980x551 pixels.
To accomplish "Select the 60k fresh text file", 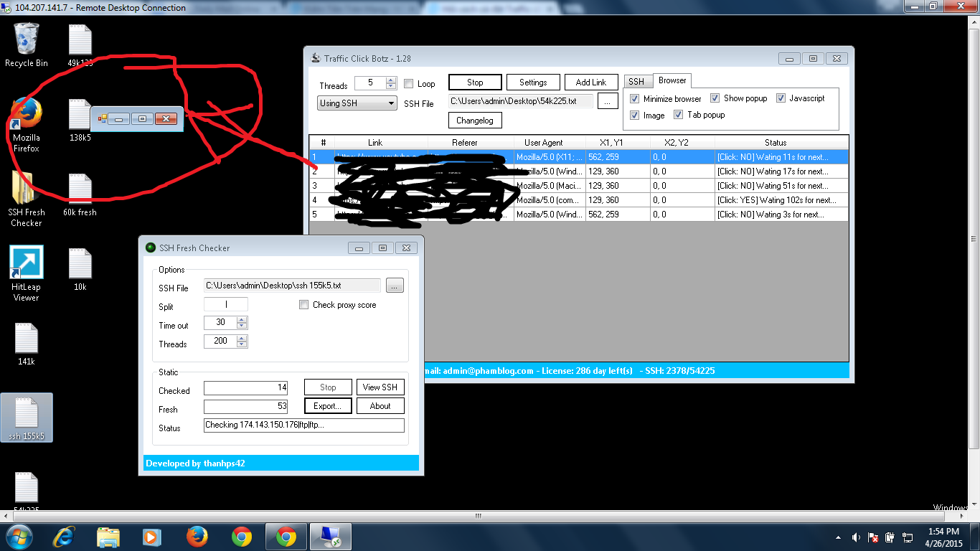I will point(80,194).
